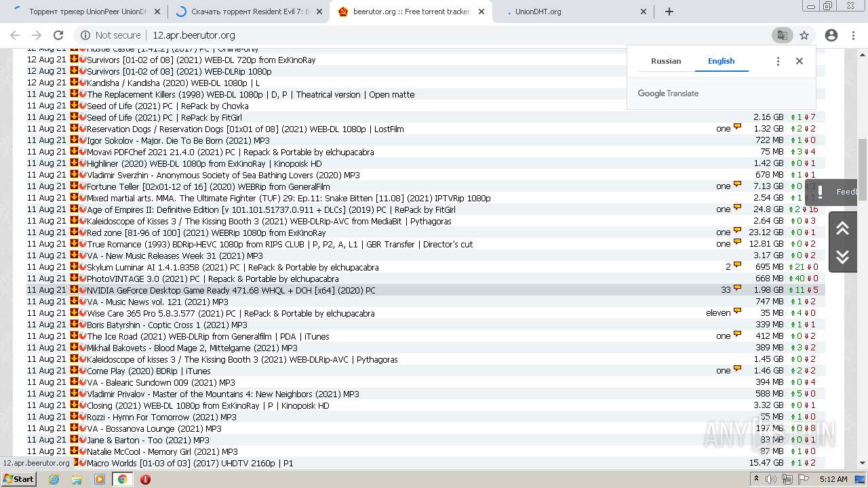
Task: Open Macro Worlds UHDTV 2160p link
Action: [190, 463]
